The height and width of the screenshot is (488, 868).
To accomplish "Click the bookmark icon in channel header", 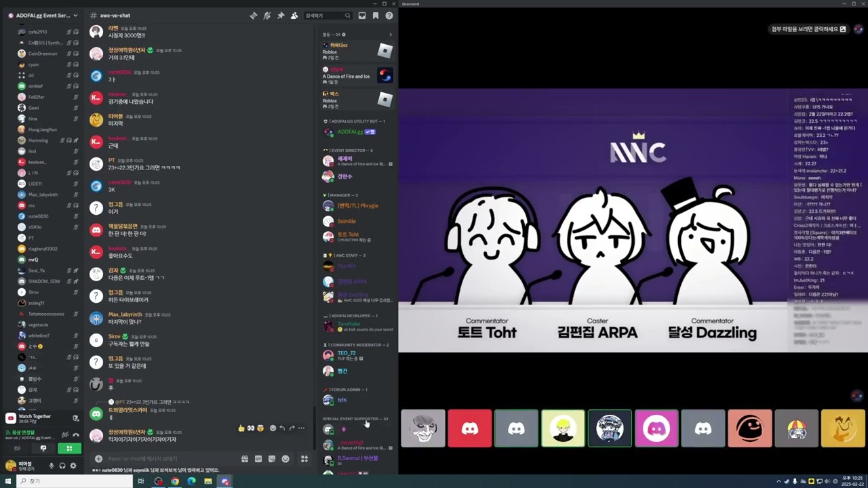I will tap(376, 16).
